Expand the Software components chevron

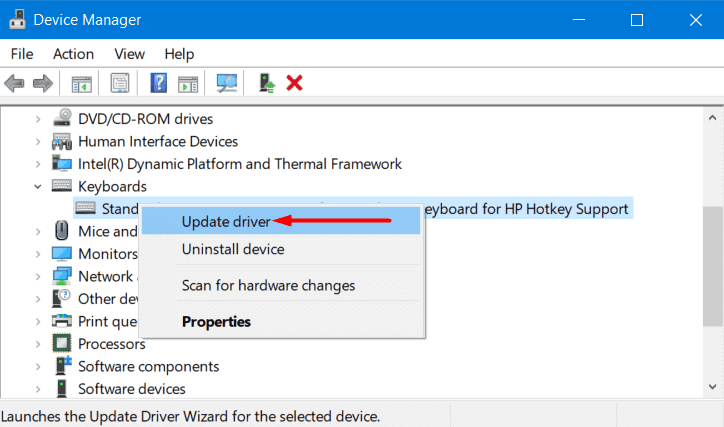(38, 367)
